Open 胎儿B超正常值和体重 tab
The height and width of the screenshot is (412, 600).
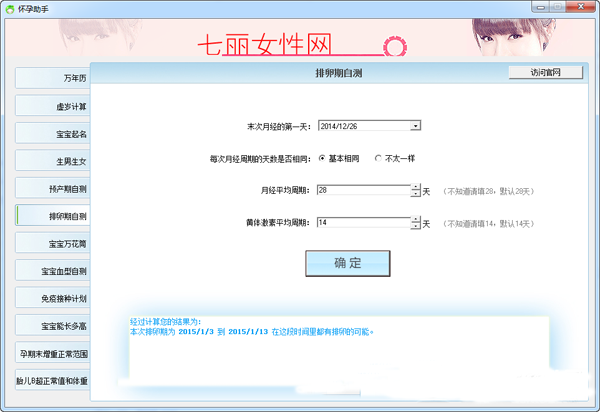(53, 381)
